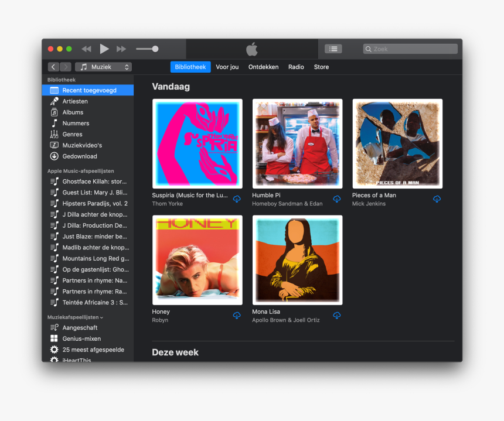Click the Homeboy Sandman & Edan artist link

pyautogui.click(x=287, y=204)
